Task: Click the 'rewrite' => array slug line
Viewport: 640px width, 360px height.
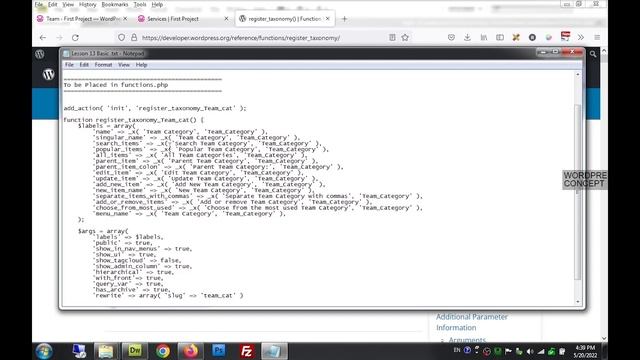Action: [168, 296]
